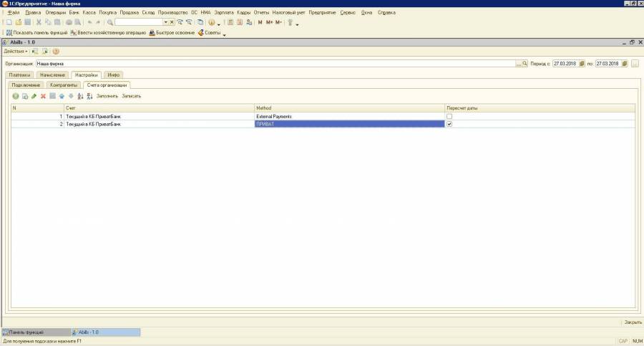Click the Закрыть button

[x=633, y=322]
